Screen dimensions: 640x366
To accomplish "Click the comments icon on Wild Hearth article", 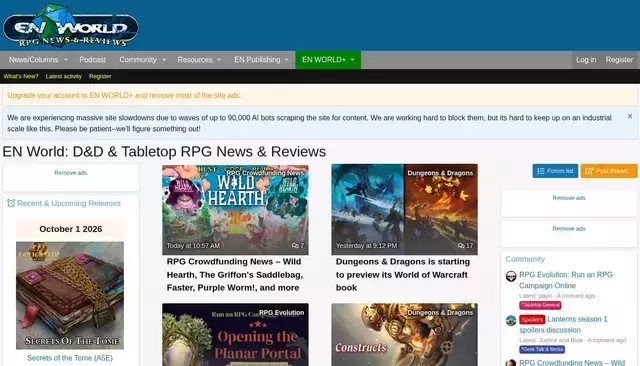I will 295,246.
